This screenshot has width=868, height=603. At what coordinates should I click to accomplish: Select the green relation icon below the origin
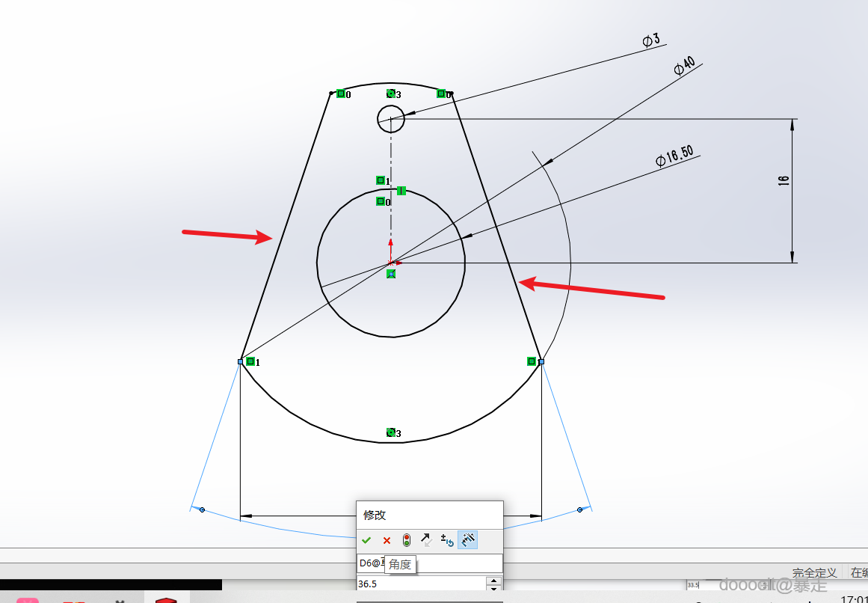tap(391, 274)
